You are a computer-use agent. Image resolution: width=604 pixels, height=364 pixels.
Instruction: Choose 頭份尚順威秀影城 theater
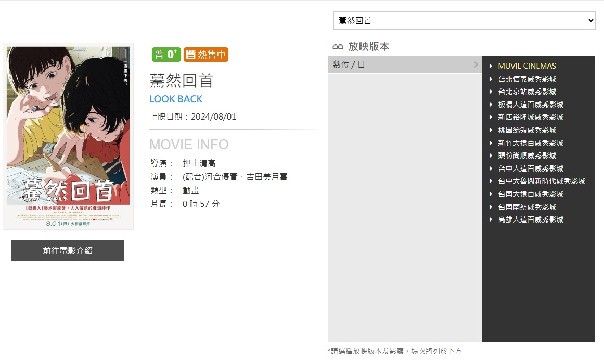pos(527,155)
